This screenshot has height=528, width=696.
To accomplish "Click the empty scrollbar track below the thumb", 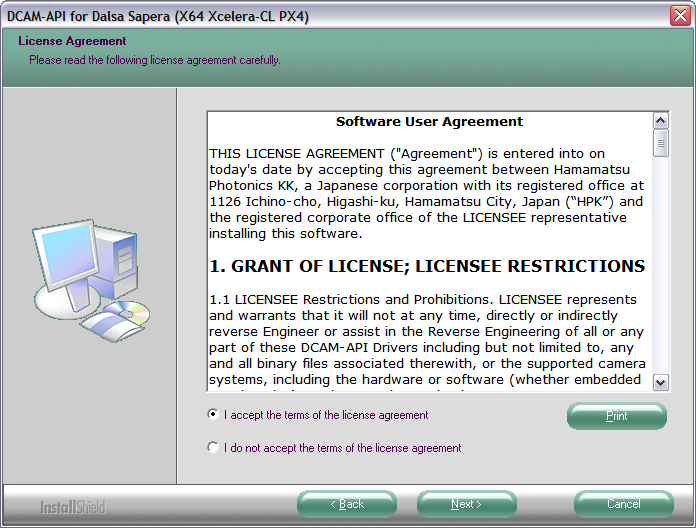I will click(661, 270).
